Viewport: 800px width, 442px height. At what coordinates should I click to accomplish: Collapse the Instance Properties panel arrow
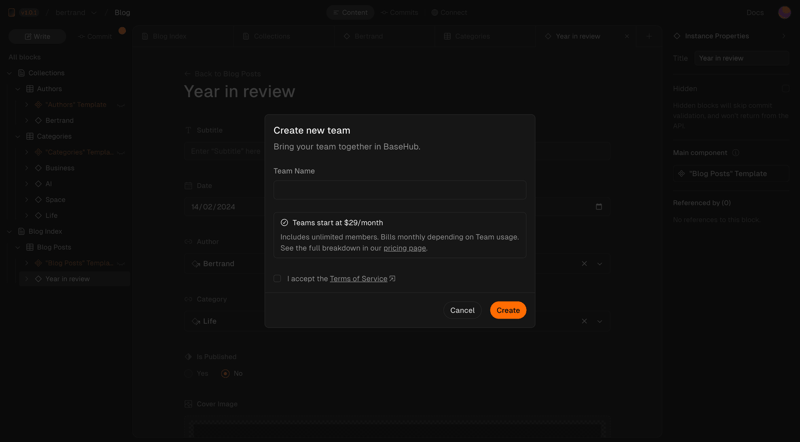point(784,36)
